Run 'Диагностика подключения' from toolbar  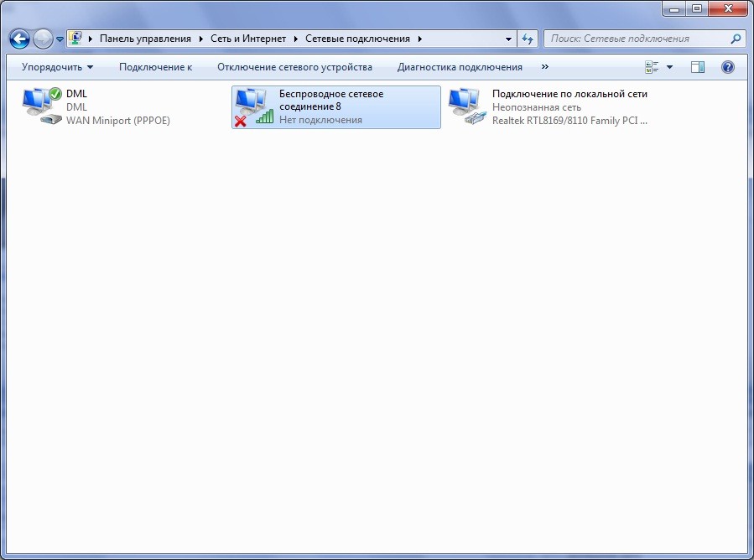[x=460, y=67]
